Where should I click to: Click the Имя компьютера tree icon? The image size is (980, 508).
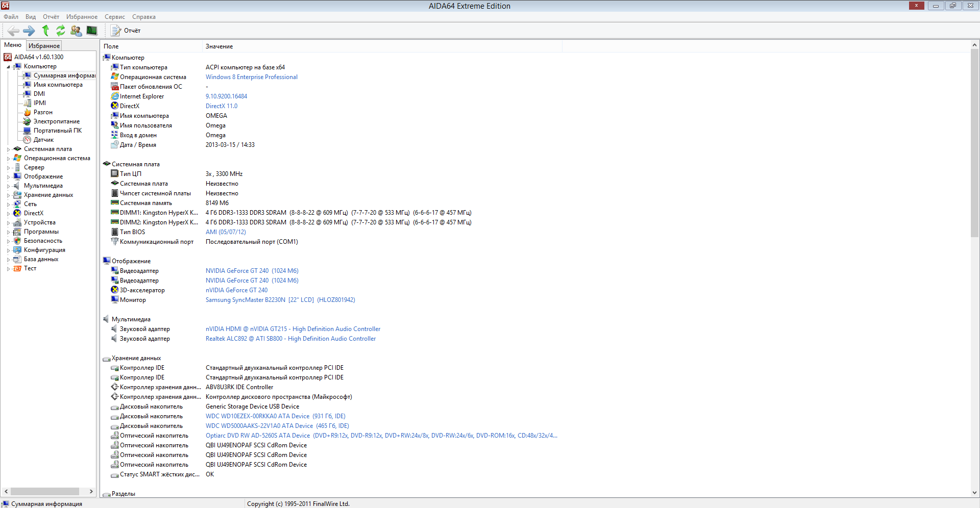point(28,85)
